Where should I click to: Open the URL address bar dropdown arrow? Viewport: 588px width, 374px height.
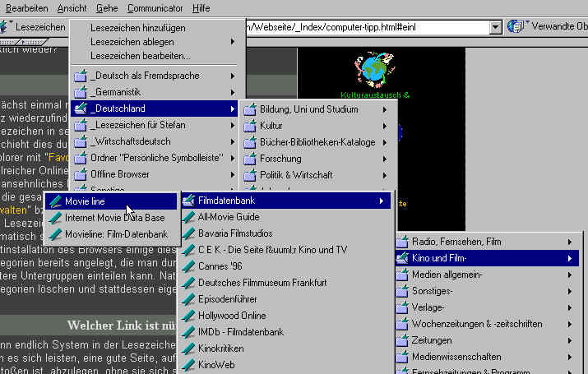pyautogui.click(x=495, y=27)
